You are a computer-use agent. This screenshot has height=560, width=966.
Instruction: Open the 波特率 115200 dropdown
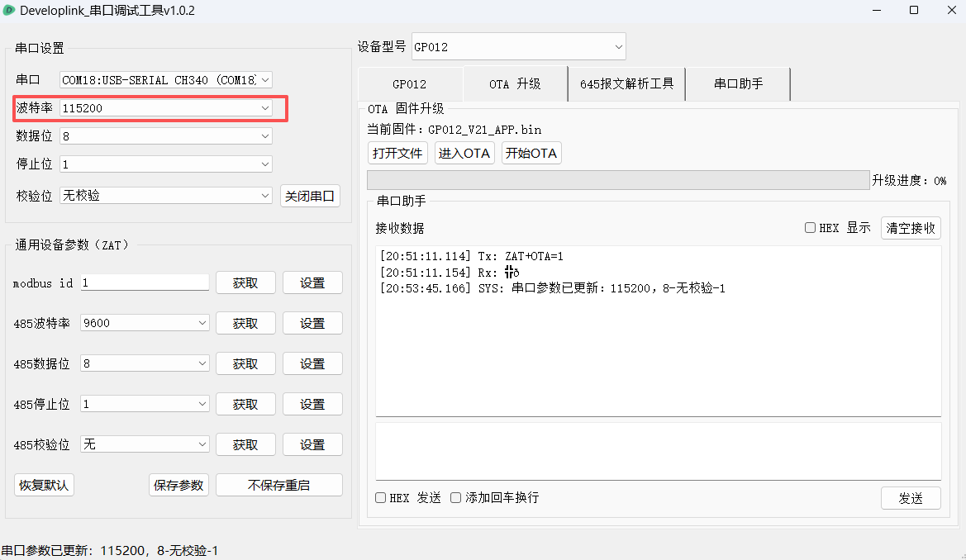click(x=166, y=108)
